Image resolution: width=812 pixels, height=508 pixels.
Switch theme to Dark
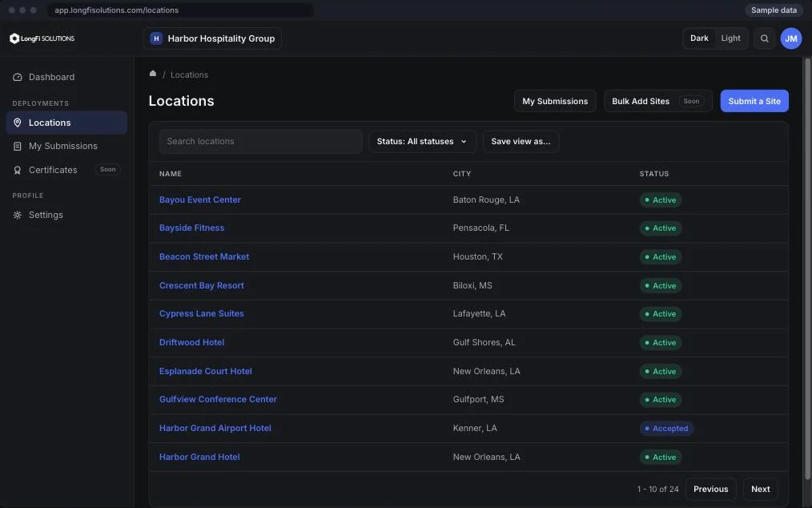pos(699,38)
